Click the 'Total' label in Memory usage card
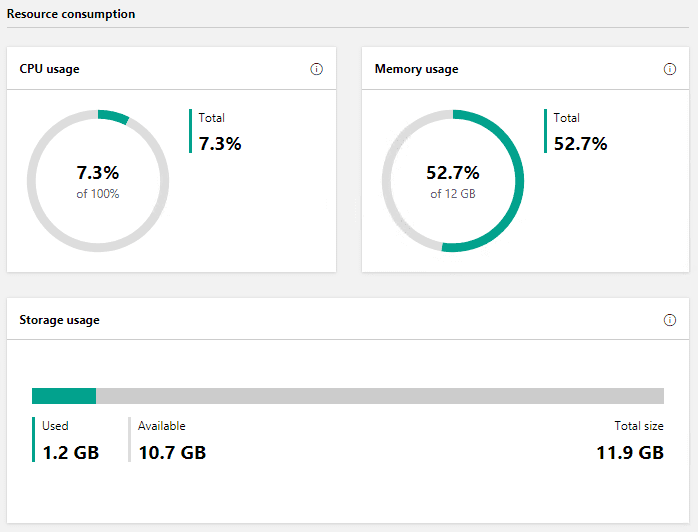This screenshot has height=532, width=698. click(x=566, y=118)
